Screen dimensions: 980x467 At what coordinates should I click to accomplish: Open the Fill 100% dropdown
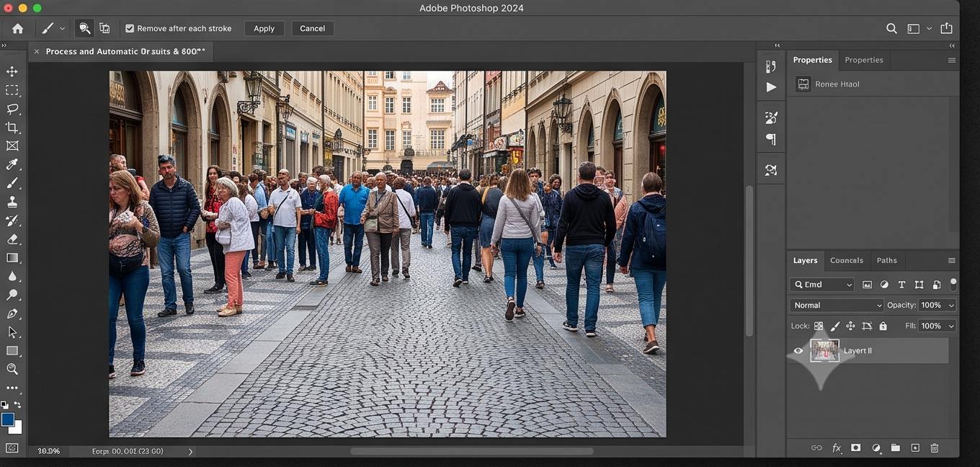[x=951, y=326]
